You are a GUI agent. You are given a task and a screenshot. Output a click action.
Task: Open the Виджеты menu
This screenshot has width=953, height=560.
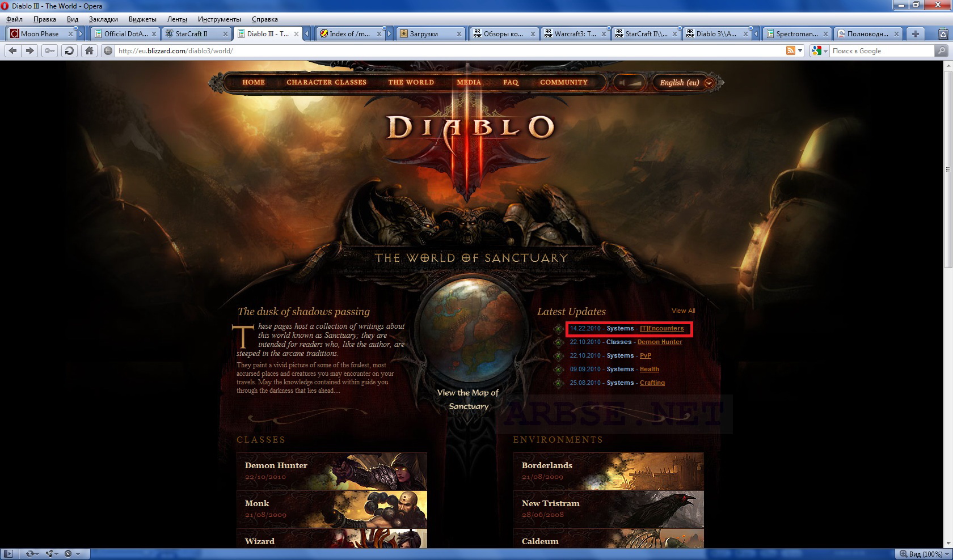point(142,19)
